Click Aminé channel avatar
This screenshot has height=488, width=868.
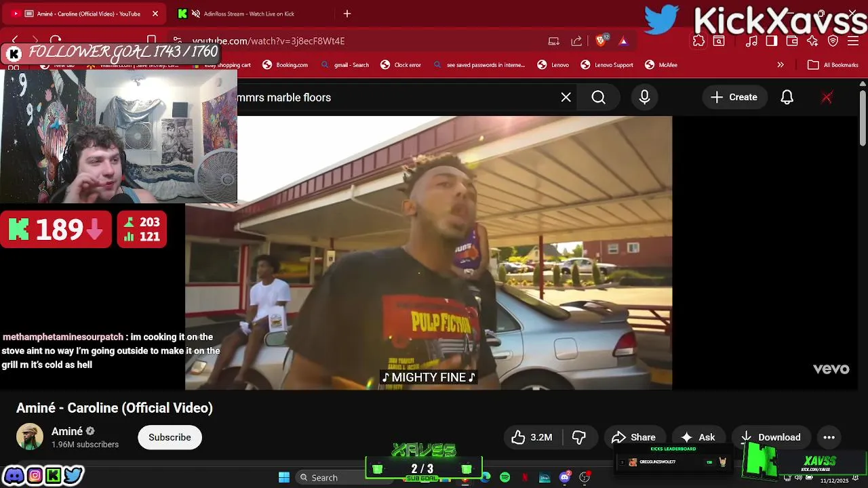[30, 437]
